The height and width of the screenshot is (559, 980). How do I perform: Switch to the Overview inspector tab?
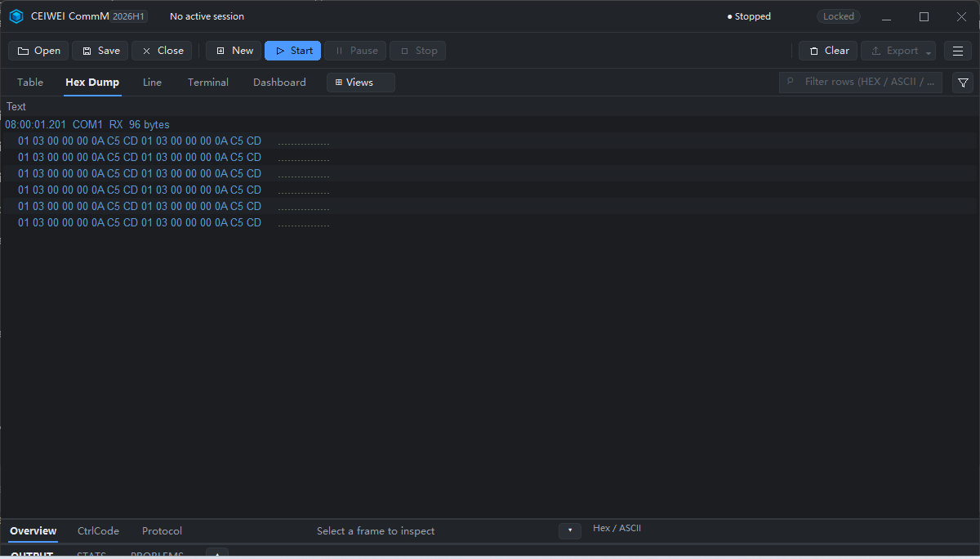33,531
